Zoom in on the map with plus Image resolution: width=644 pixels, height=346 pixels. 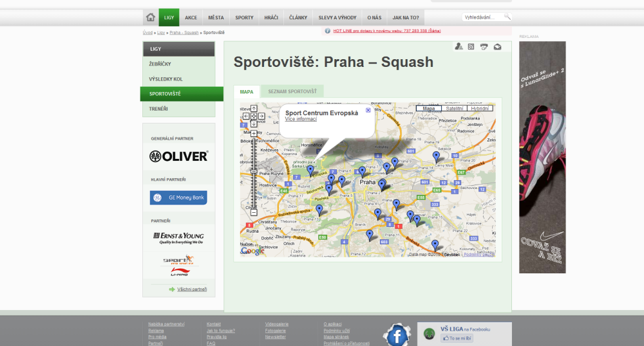[x=254, y=133]
